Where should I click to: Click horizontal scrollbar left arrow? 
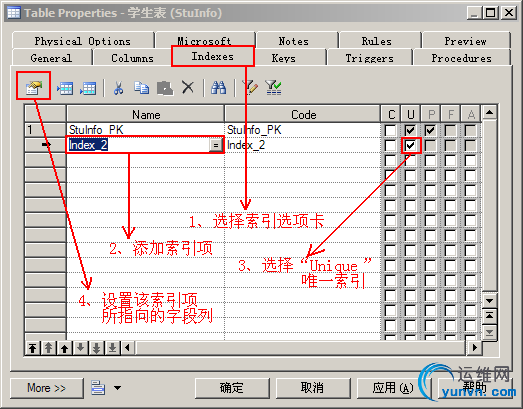pos(127,348)
